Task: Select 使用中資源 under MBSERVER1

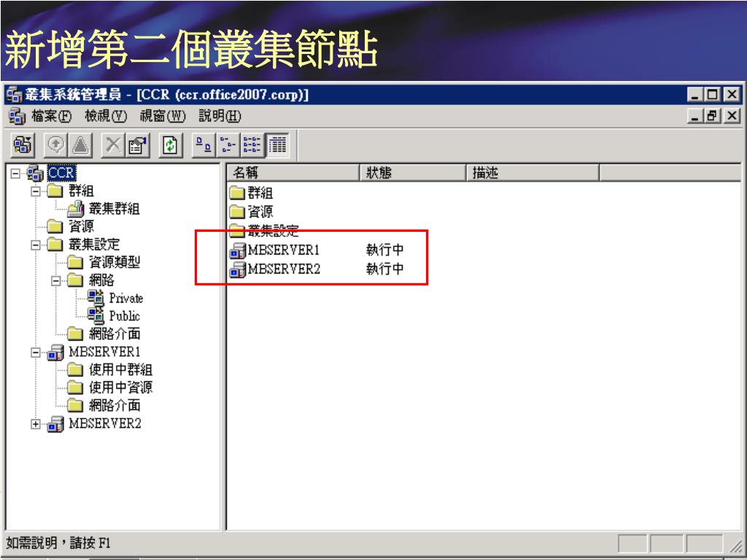Action: [x=120, y=388]
